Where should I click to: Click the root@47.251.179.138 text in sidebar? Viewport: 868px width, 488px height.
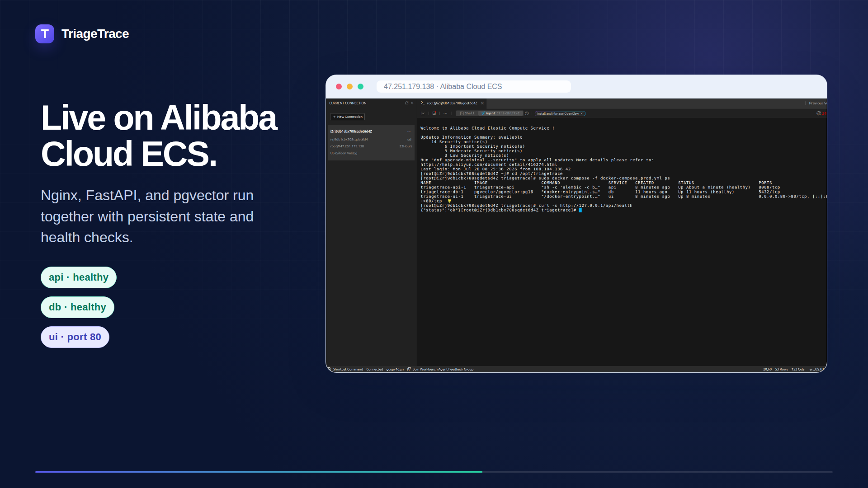tap(347, 146)
